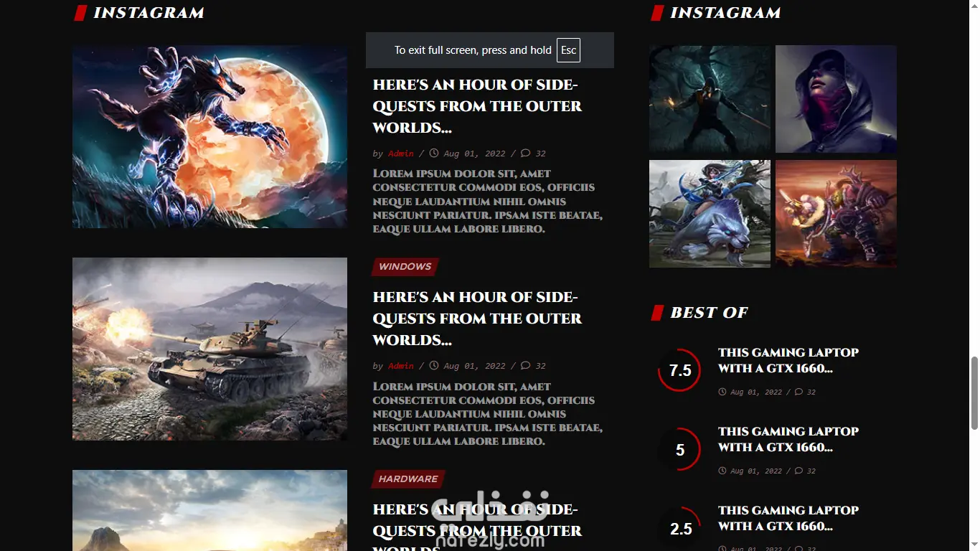Click comment icon beside the 7.5 rated article
980x551 pixels.
point(799,392)
